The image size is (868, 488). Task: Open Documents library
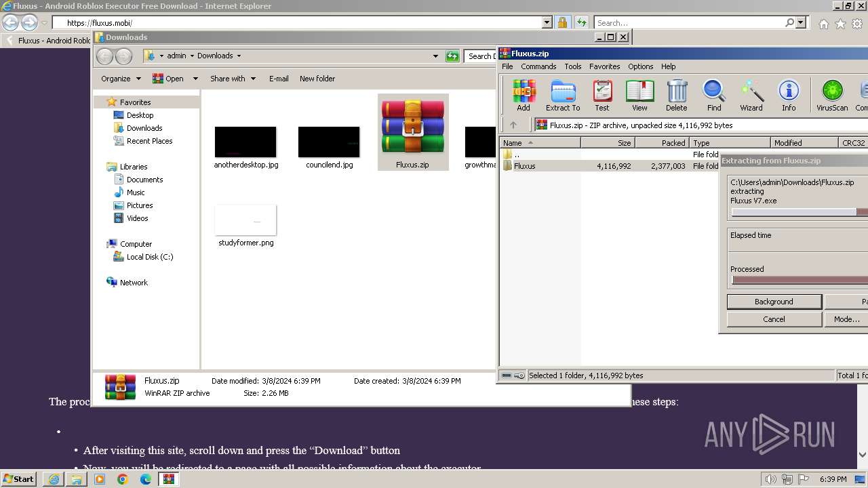coord(144,180)
